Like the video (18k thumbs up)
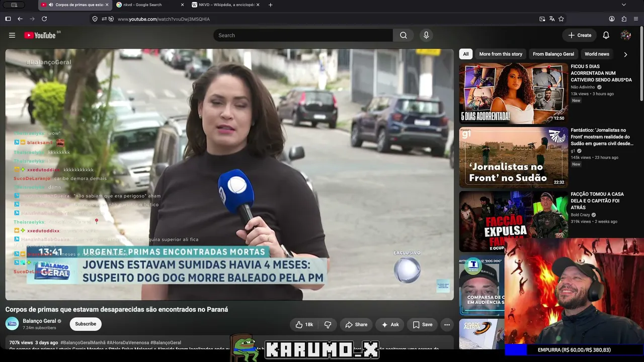The height and width of the screenshot is (362, 644). click(x=304, y=325)
